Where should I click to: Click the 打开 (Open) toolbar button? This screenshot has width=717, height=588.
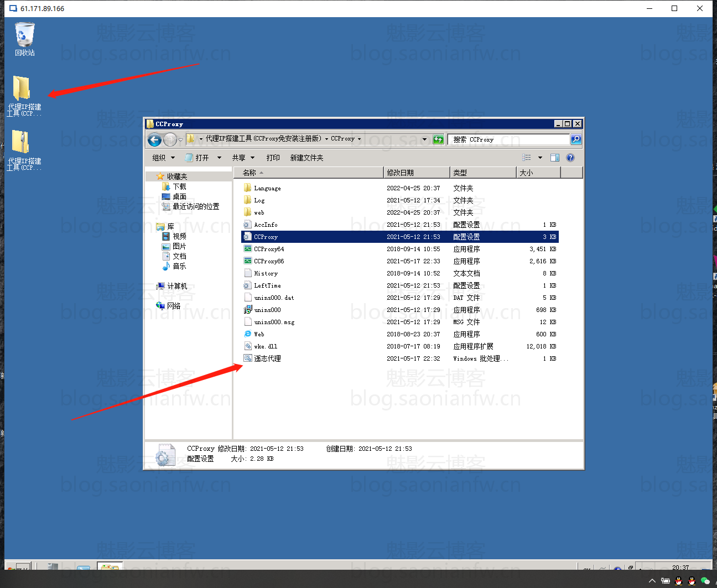click(198, 158)
